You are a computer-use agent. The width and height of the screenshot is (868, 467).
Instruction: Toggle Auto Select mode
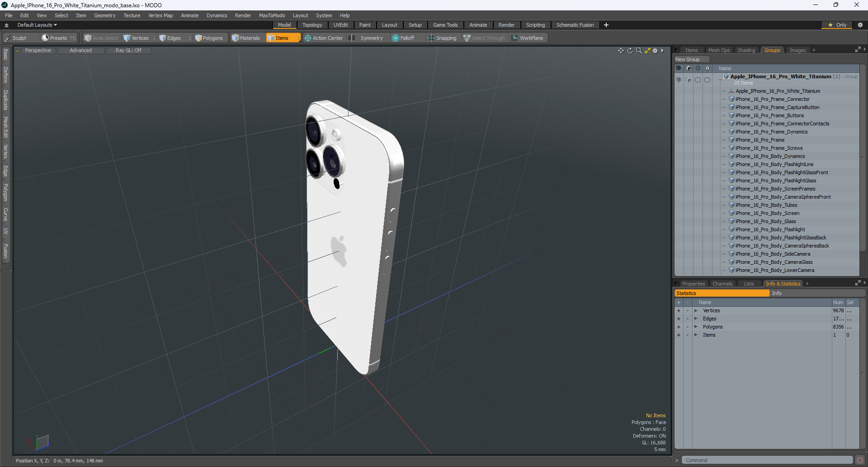[101, 38]
